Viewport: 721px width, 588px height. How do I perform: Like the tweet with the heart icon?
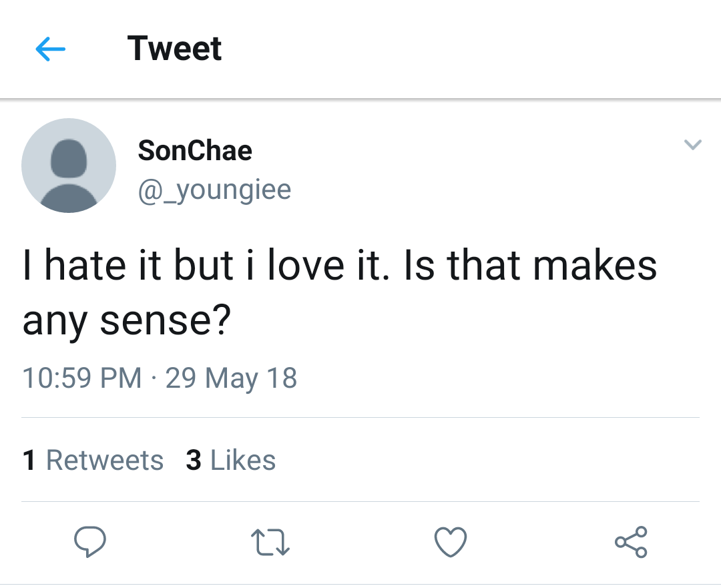[x=451, y=541]
